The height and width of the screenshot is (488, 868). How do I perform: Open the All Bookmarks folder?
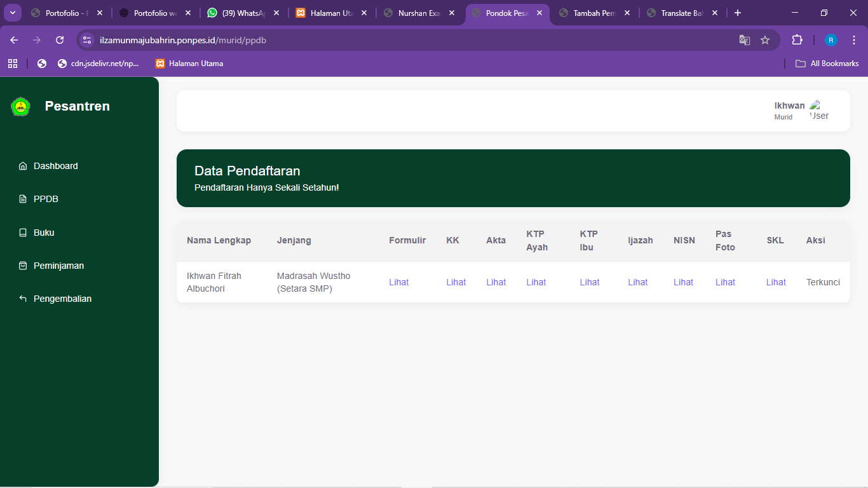point(827,64)
